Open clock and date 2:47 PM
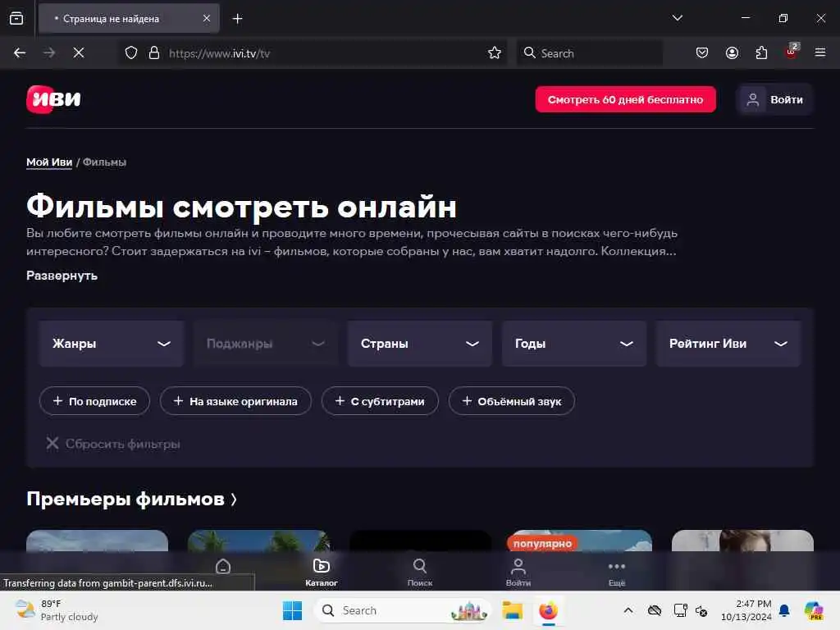The image size is (840, 630). pyautogui.click(x=746, y=610)
